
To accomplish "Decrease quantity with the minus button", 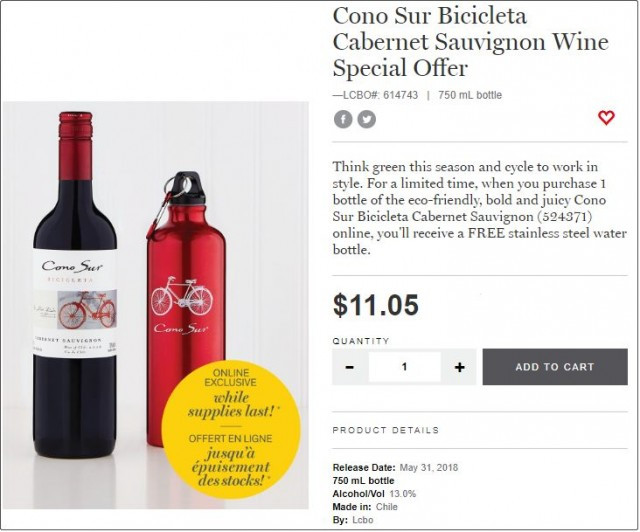I will (350, 367).
